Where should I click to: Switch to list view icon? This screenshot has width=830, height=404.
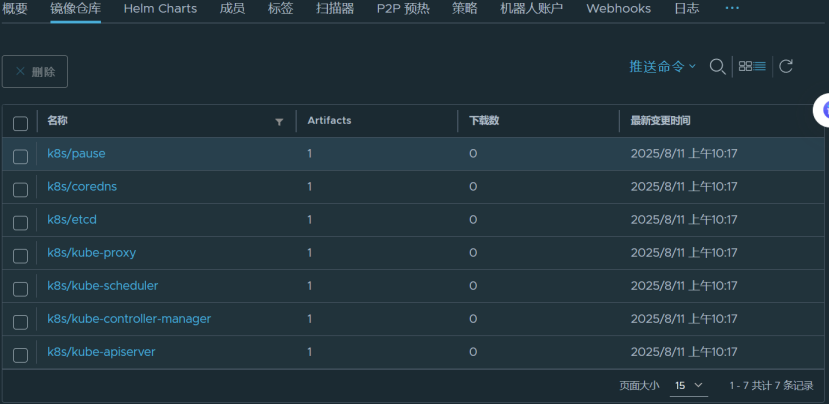coord(760,66)
